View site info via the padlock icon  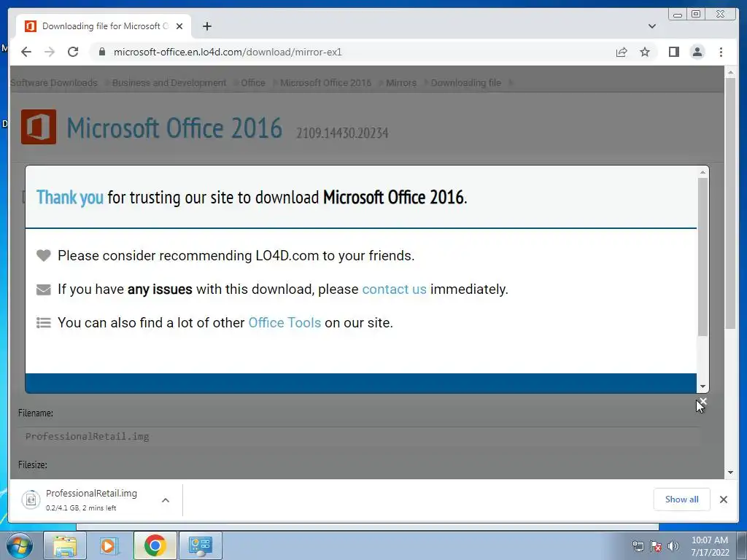click(101, 52)
